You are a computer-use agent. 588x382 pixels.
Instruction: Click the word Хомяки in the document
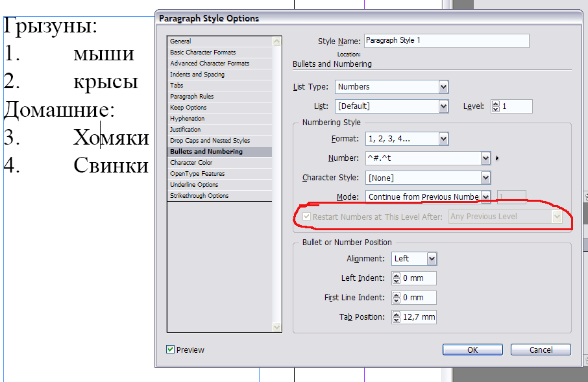111,137
